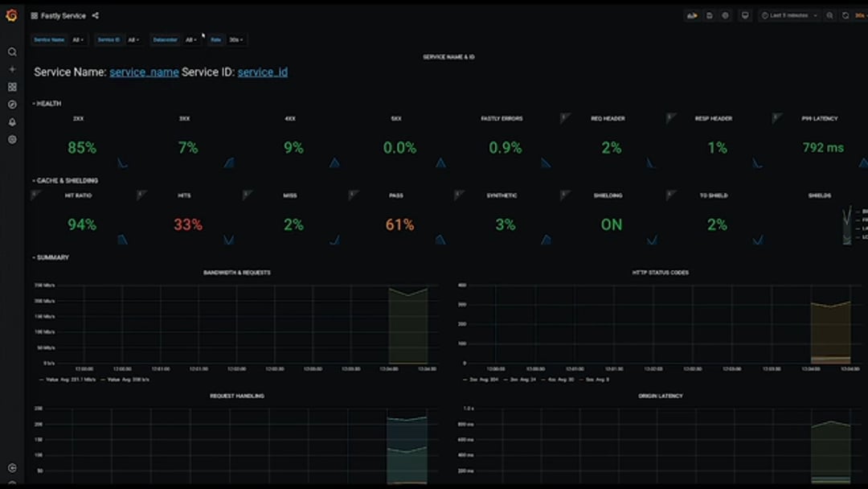Toggle the 5xx series in HTTP legend

(594, 380)
